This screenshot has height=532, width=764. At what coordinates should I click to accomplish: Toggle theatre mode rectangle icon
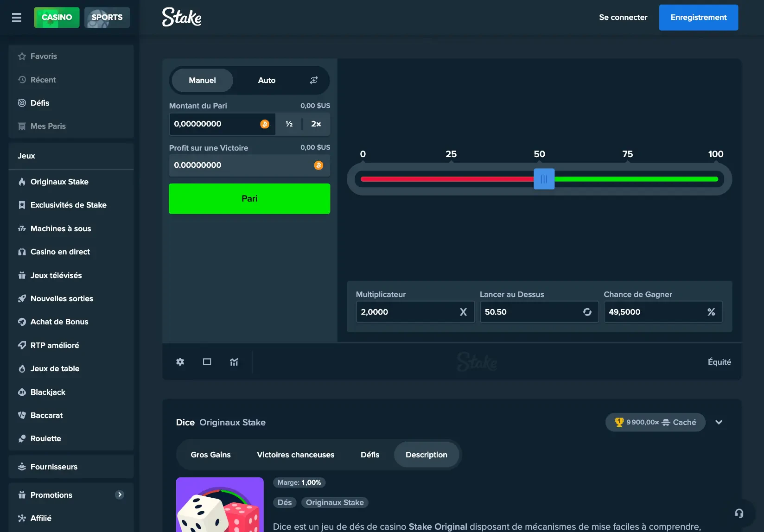207,362
